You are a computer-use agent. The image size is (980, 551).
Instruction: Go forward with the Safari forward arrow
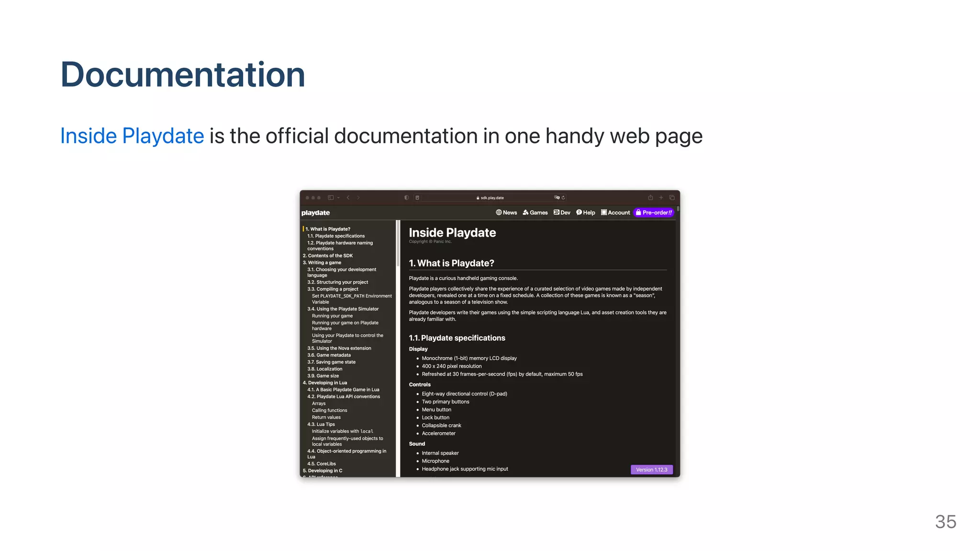pyautogui.click(x=358, y=198)
